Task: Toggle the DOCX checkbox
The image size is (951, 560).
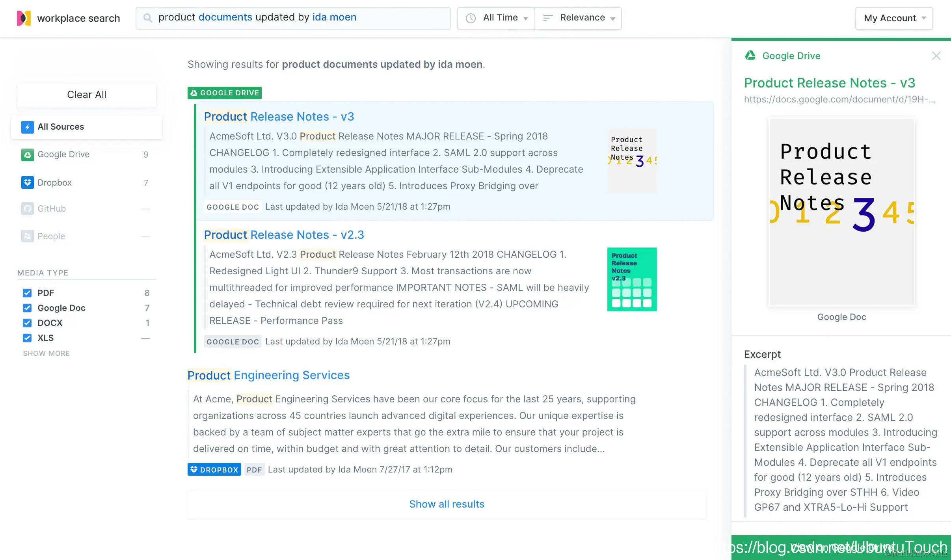Action: (x=27, y=323)
